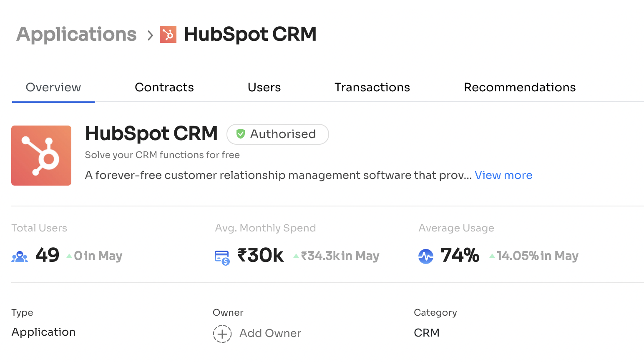644x362 pixels.
Task: Click the small HubSpot icon in breadcrumb
Action: click(x=168, y=35)
